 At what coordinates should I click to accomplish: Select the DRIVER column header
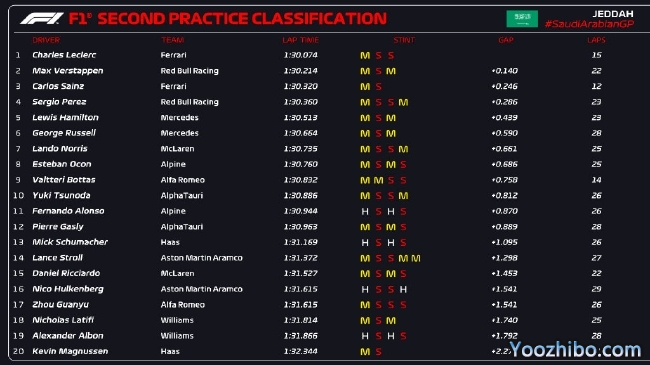[x=46, y=40]
